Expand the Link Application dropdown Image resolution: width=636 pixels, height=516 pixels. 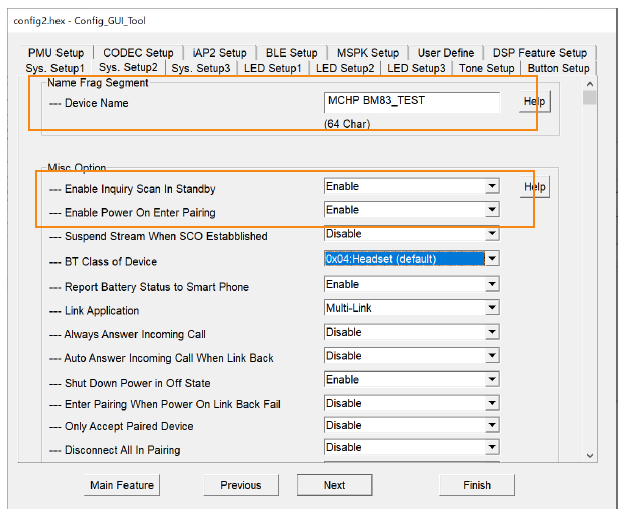point(491,309)
